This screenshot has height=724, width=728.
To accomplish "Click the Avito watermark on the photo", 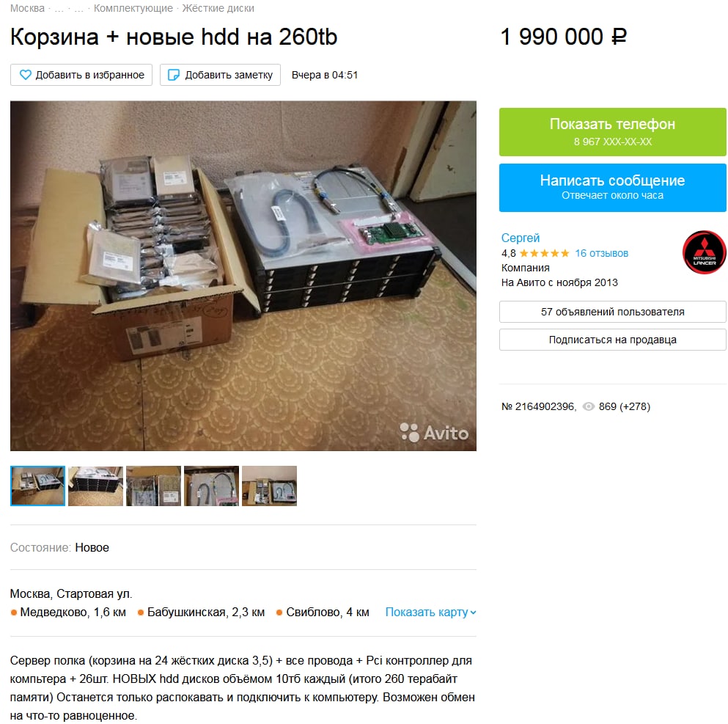I will pyautogui.click(x=434, y=433).
